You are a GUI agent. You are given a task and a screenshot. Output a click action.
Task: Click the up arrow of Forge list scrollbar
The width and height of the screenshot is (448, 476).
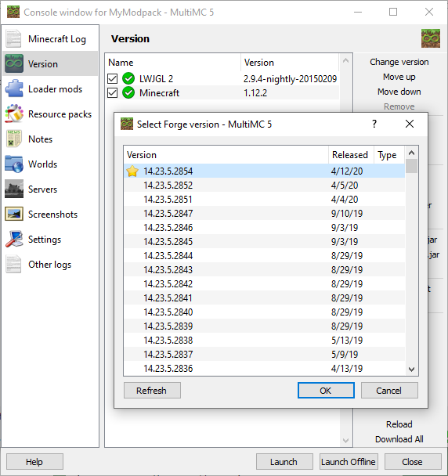[x=411, y=153]
